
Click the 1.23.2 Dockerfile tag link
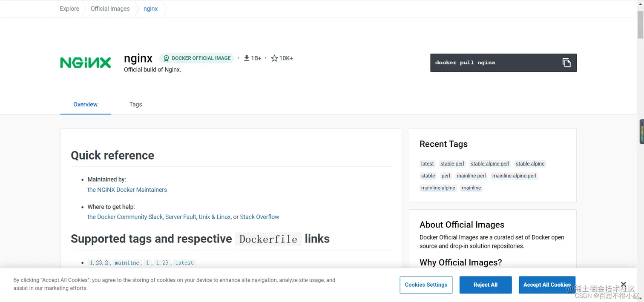(x=99, y=263)
